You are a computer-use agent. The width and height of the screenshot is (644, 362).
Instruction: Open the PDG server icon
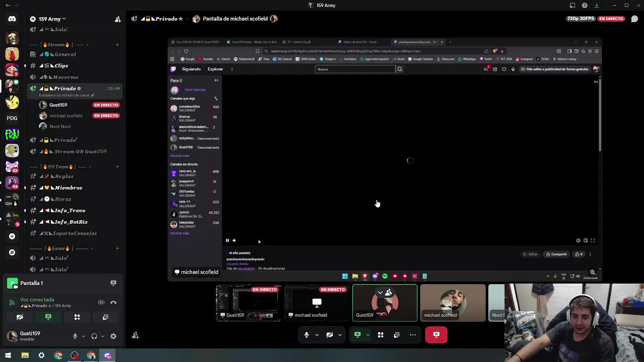[12, 118]
